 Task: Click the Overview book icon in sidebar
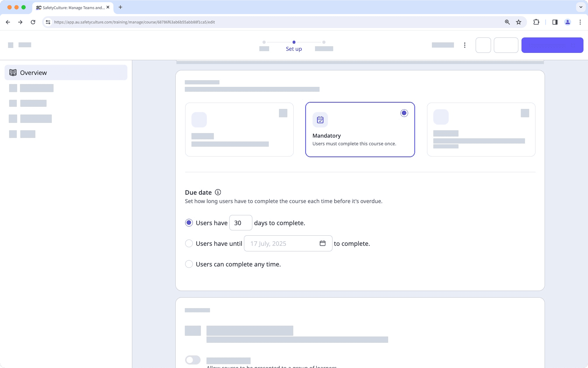click(13, 72)
